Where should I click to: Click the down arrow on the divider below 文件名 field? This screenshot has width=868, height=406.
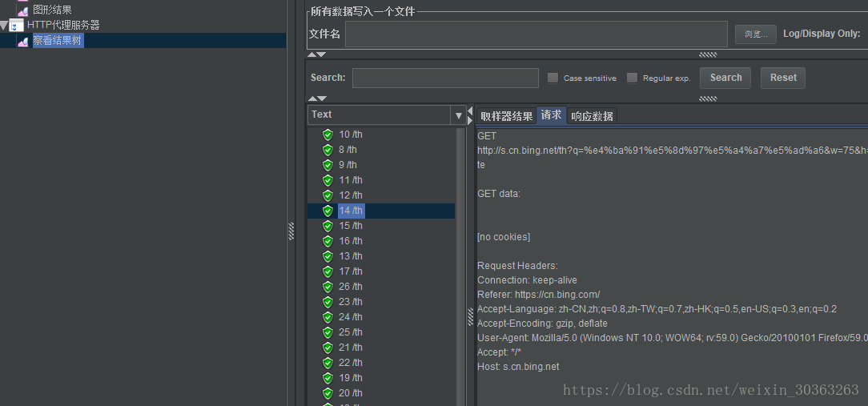point(321,54)
